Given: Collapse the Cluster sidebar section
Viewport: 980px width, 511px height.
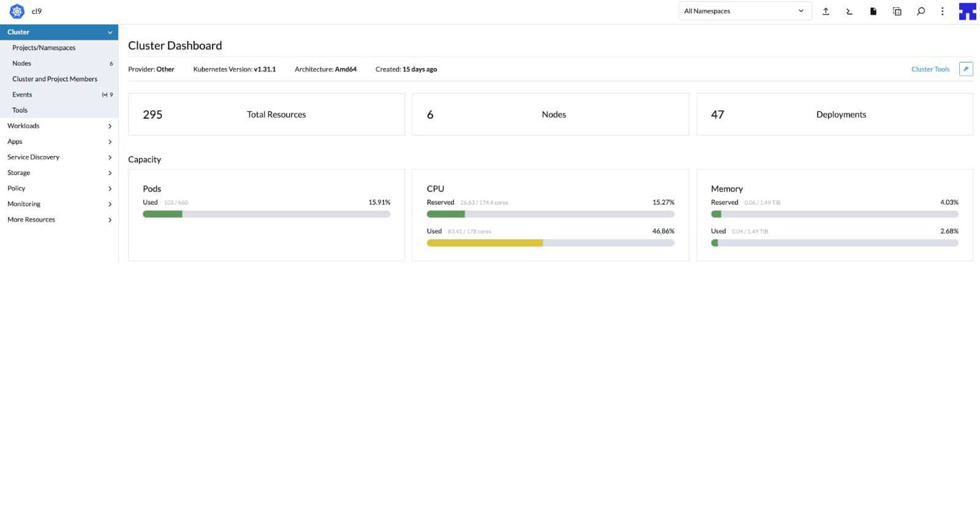Looking at the screenshot, I should [110, 32].
